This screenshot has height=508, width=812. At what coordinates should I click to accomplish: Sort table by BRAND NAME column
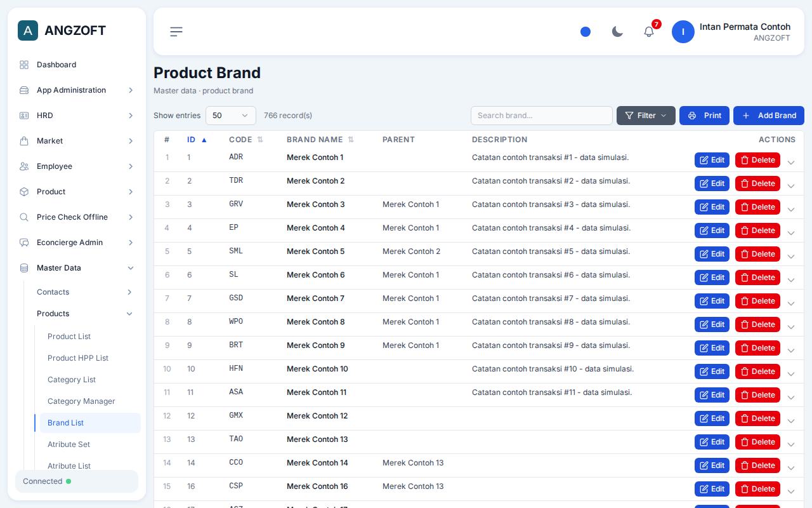tap(320, 140)
